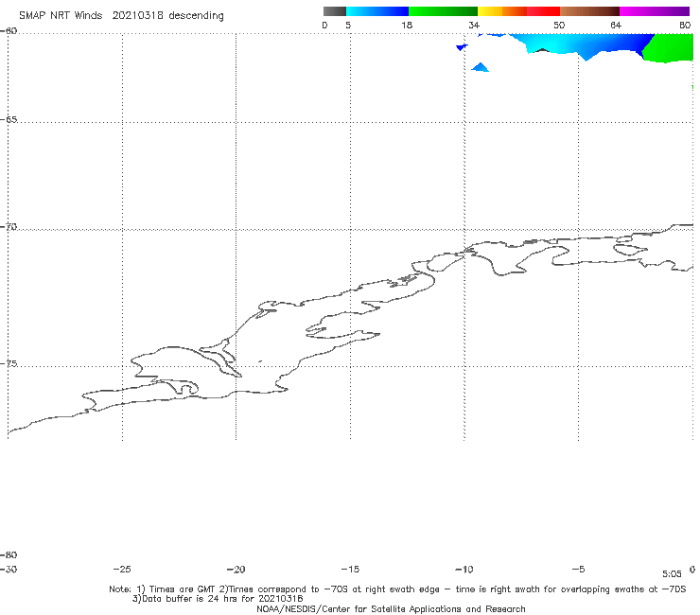
Task: Click the Note text about GMT times
Action: click(x=397, y=589)
